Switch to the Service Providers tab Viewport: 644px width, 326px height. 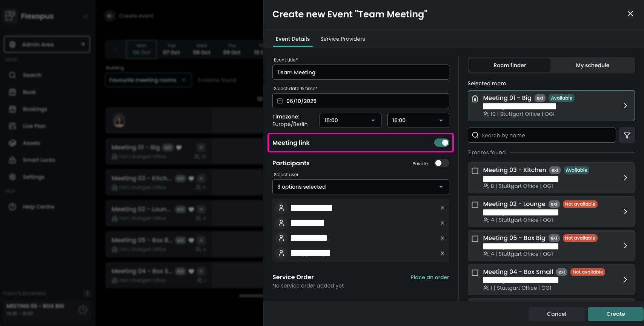[x=342, y=39]
